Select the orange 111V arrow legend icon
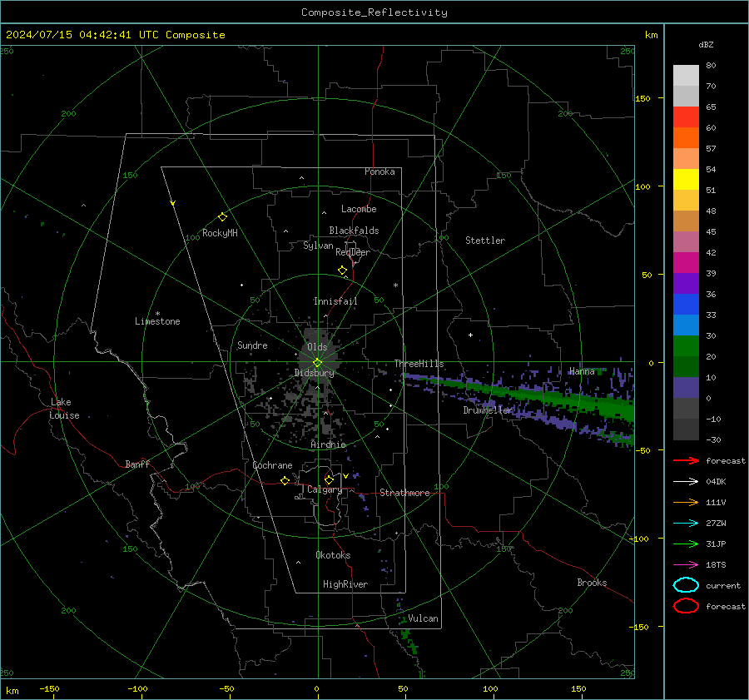749x700 pixels. pyautogui.click(x=686, y=502)
